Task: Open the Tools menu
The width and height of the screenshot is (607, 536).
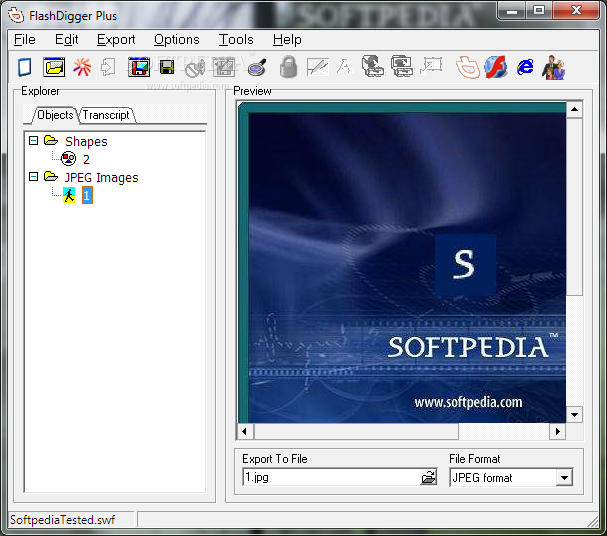Action: point(236,39)
